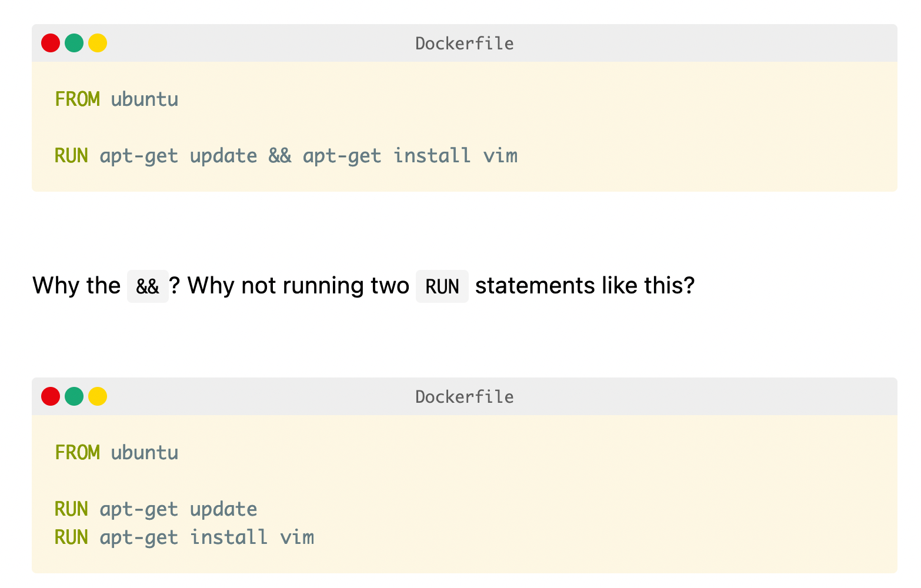Click the first code block's Dockerfile title
This screenshot has height=588, width=921.
[x=465, y=44]
